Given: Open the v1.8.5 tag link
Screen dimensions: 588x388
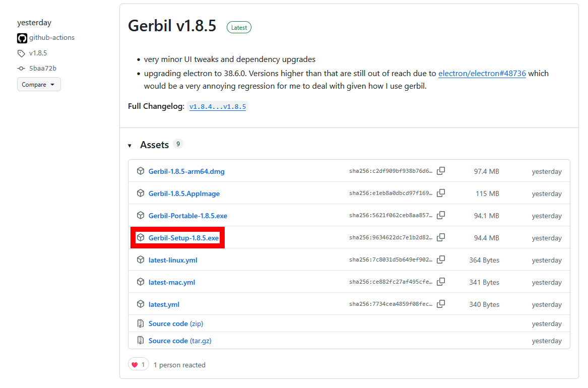Looking at the screenshot, I should point(38,53).
